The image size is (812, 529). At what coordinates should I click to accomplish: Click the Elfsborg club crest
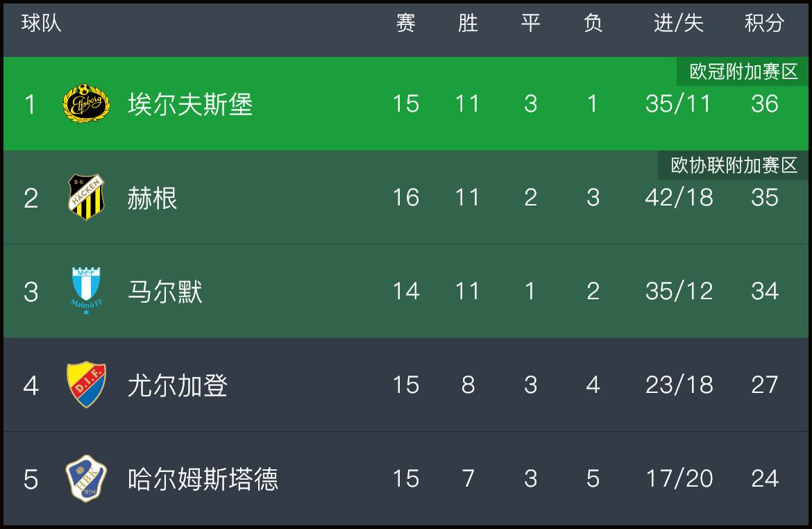[87, 103]
